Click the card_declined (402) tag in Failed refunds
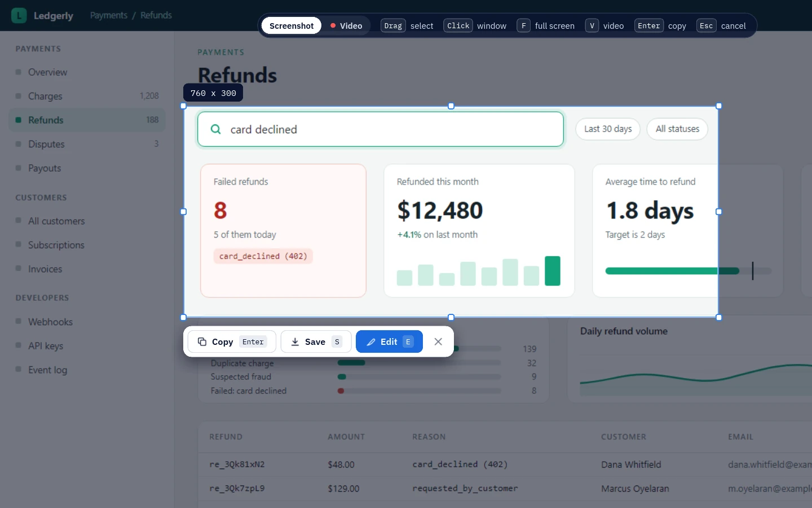The image size is (812, 508). [x=263, y=256]
